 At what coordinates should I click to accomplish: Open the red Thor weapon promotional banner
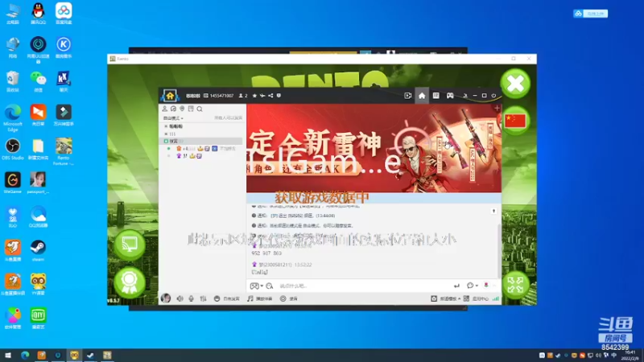[374, 148]
